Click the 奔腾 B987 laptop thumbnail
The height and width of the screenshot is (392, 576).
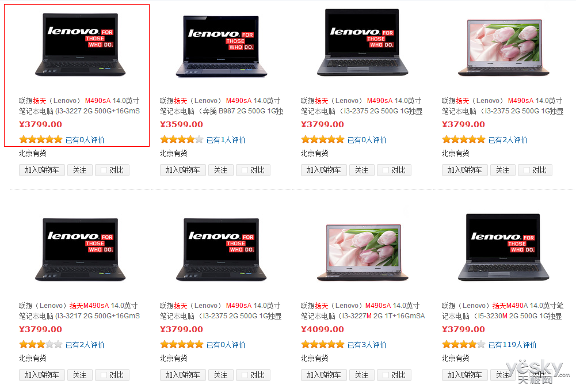tap(221, 46)
